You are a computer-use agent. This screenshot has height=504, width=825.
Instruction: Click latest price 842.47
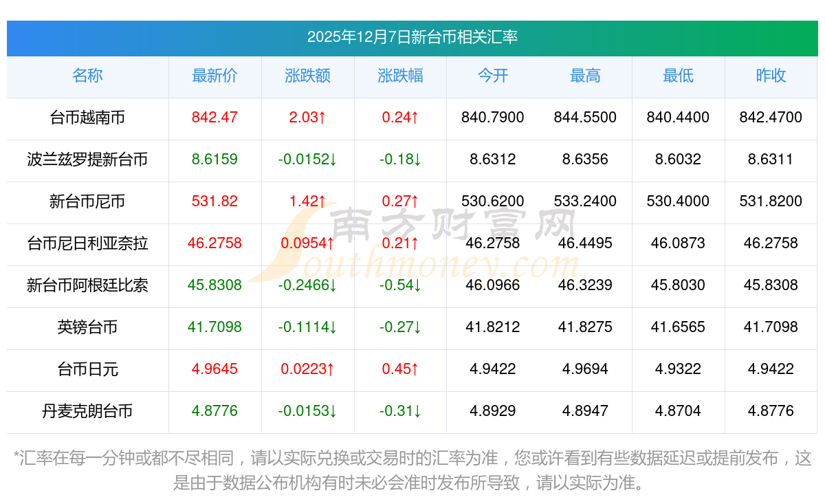click(x=214, y=118)
